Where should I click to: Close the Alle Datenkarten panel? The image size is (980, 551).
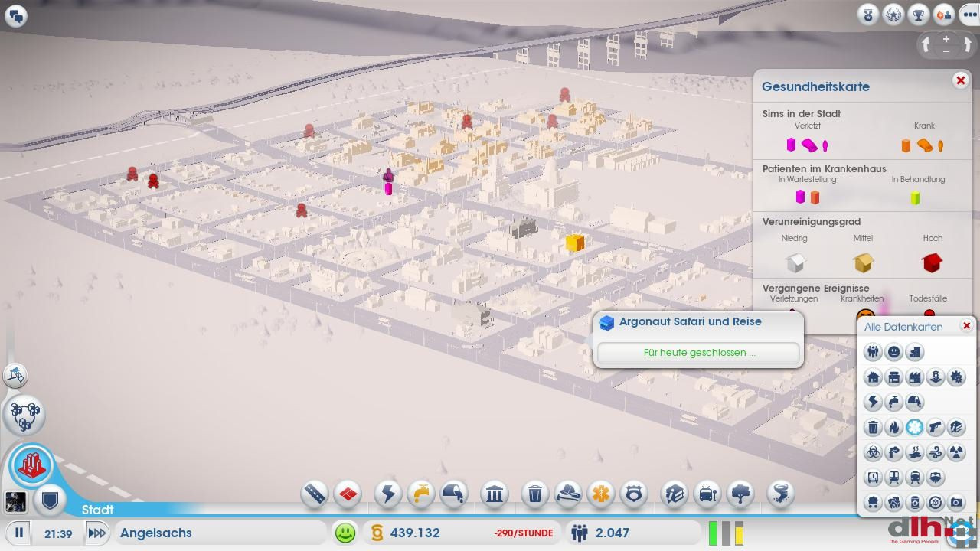[966, 326]
